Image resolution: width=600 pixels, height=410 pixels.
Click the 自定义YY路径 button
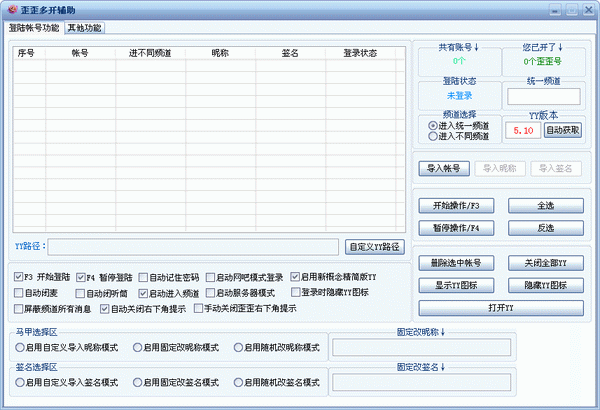375,247
